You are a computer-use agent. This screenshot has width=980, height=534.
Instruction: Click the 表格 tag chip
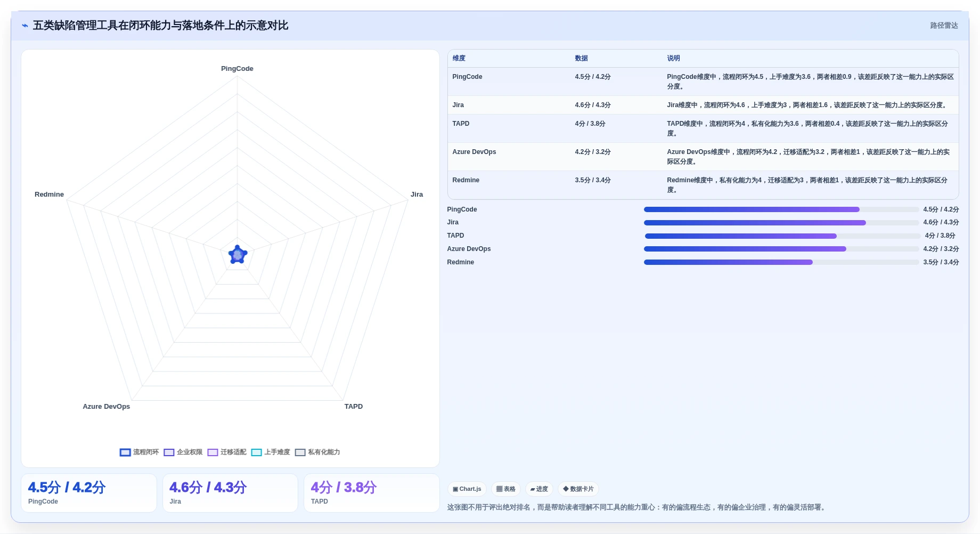point(506,489)
